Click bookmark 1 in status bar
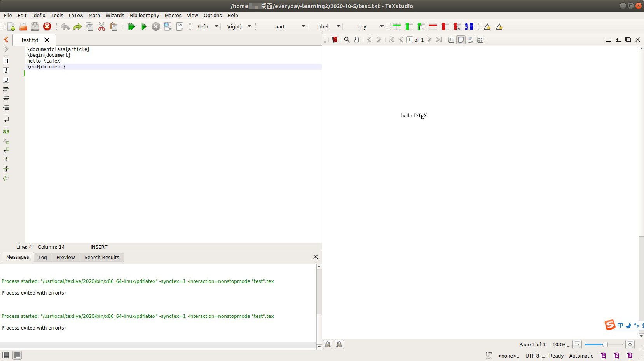Viewport: 644px width, 361px height. (603, 356)
